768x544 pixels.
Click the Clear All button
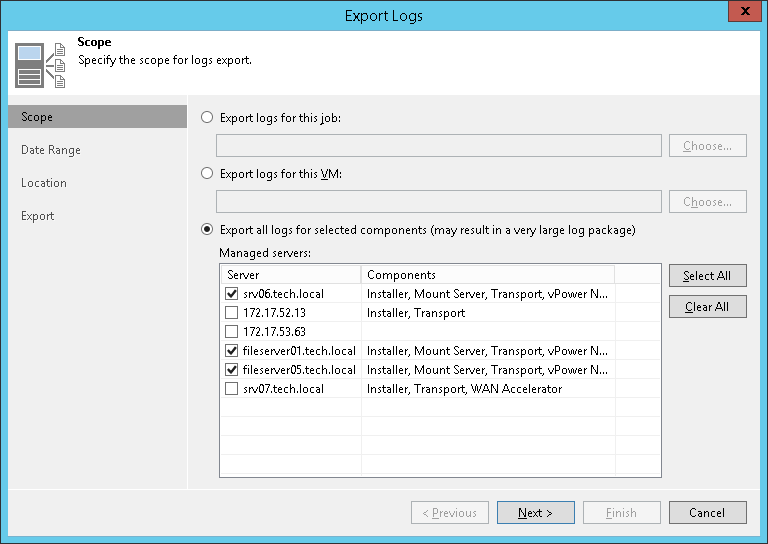[707, 307]
